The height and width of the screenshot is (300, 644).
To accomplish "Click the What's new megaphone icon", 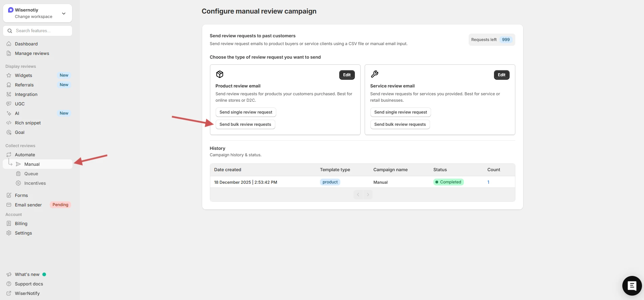I will click(x=9, y=274).
